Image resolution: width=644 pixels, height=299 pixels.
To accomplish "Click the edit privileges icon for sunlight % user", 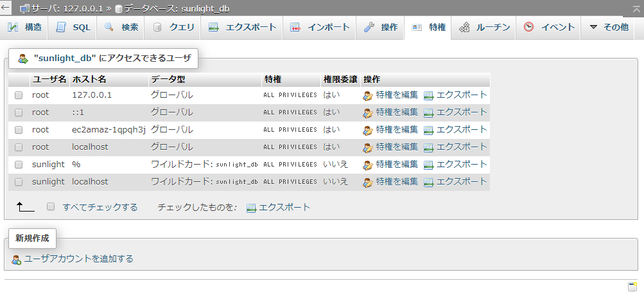I will [x=368, y=165].
